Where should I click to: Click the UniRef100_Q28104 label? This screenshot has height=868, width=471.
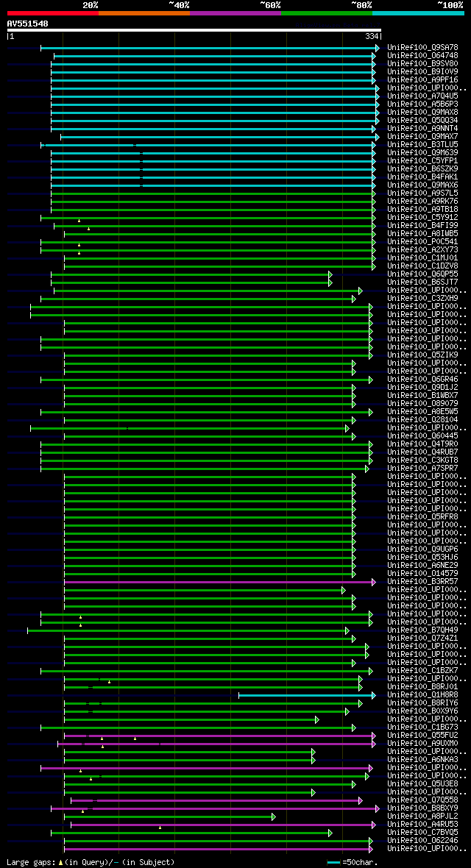click(422, 419)
